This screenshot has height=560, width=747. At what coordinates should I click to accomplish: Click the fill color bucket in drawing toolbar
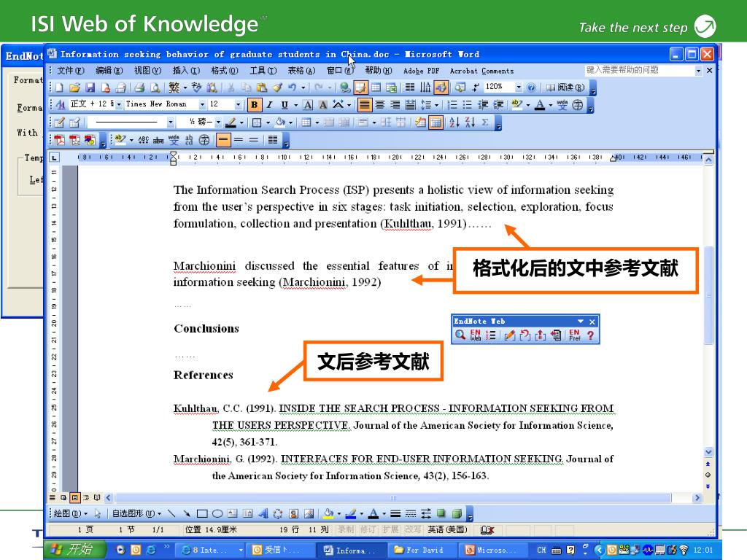click(328, 513)
